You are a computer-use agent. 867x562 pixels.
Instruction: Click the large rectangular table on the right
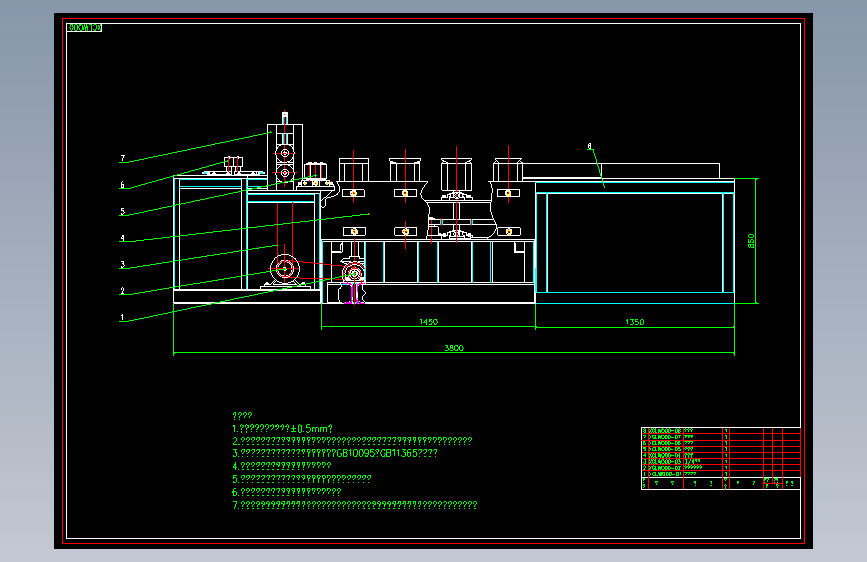(635, 242)
